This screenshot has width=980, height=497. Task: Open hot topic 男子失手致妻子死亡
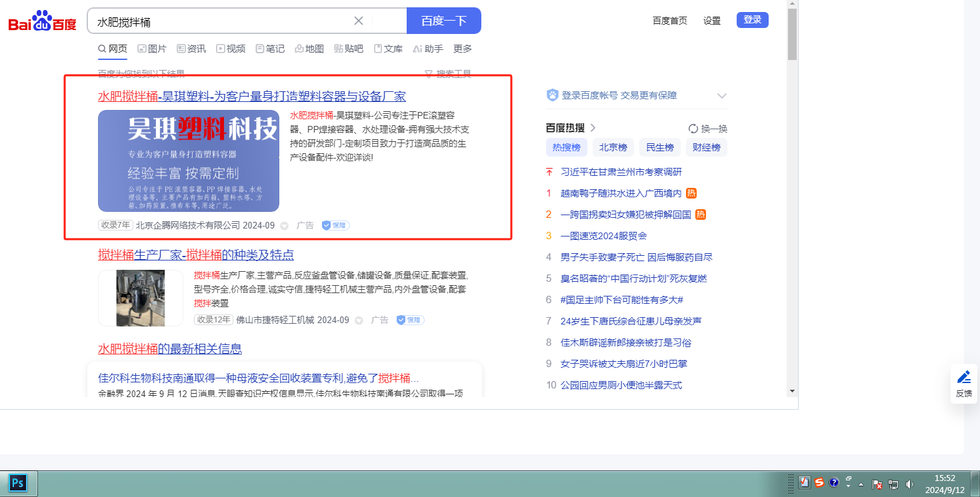coord(637,257)
